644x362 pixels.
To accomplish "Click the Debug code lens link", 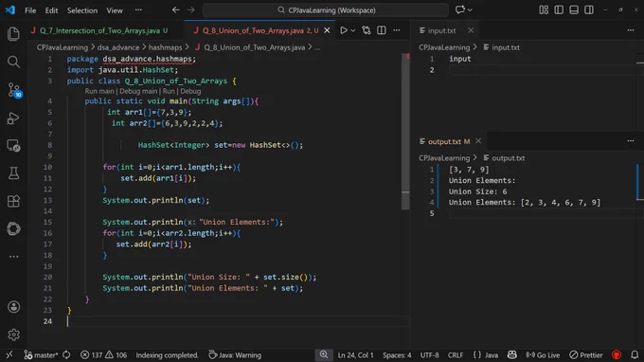I will [190, 91].
